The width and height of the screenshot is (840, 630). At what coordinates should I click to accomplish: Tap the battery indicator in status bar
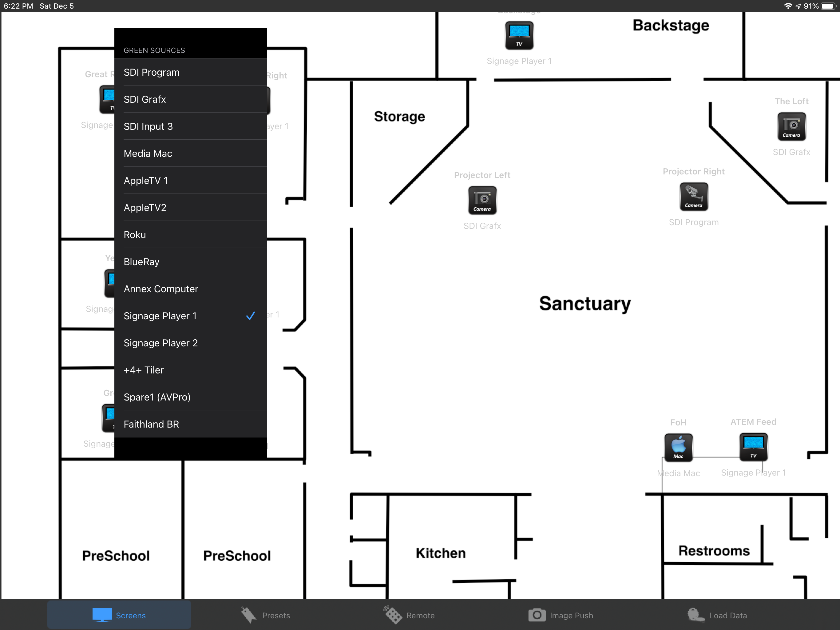(x=828, y=6)
